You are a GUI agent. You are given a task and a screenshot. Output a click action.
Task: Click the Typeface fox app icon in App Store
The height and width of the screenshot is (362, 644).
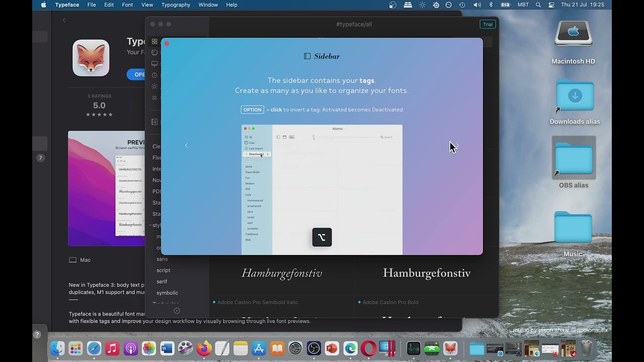point(91,58)
